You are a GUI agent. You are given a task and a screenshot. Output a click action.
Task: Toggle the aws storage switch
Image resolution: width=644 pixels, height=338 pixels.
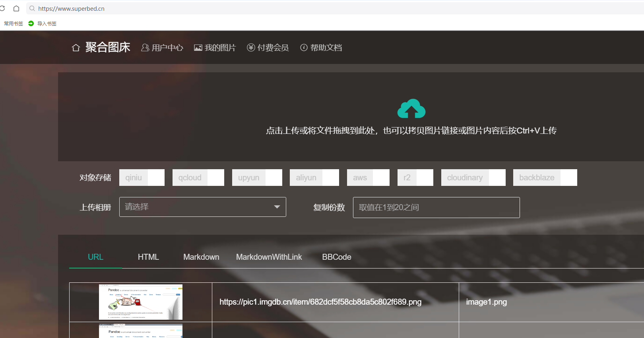[x=368, y=178]
